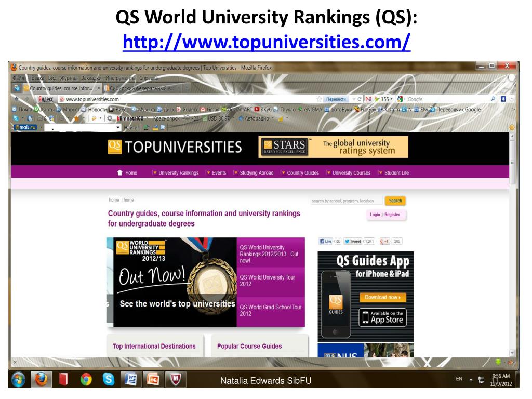The image size is (532, 399).
Task: Click the Home house icon in navigation
Action: tap(120, 172)
